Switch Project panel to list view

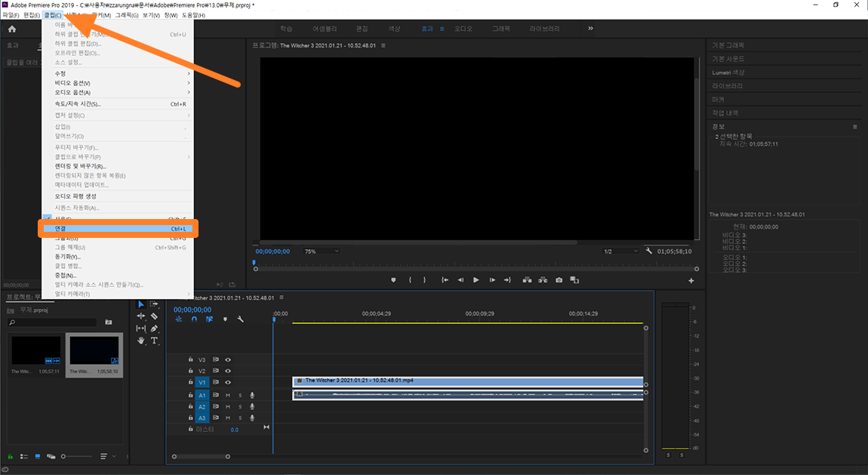(24, 456)
